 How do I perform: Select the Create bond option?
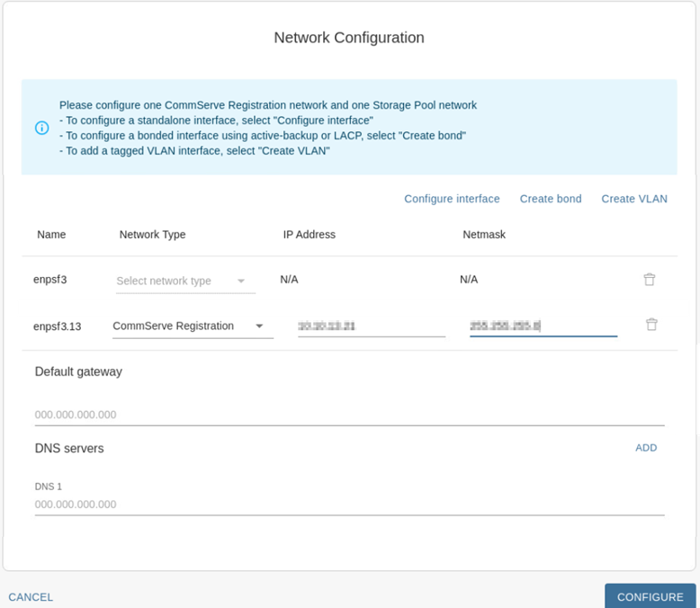click(x=551, y=199)
